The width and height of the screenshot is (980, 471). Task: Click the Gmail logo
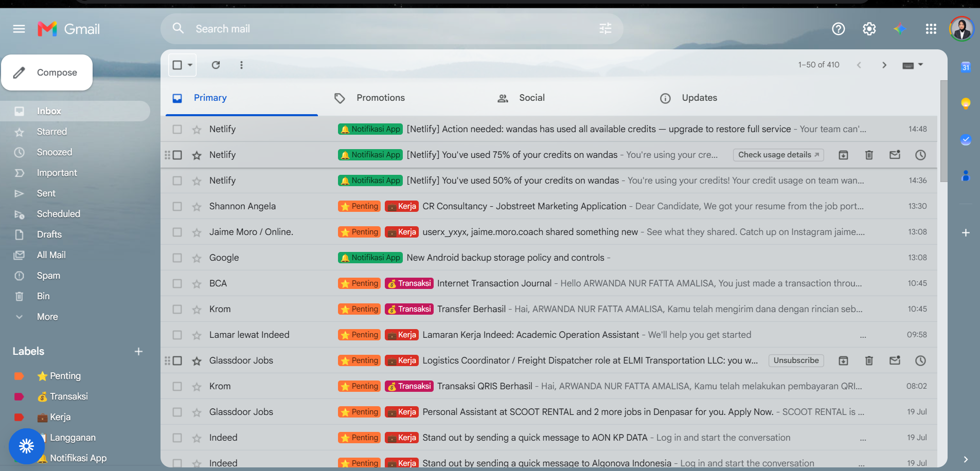point(69,29)
